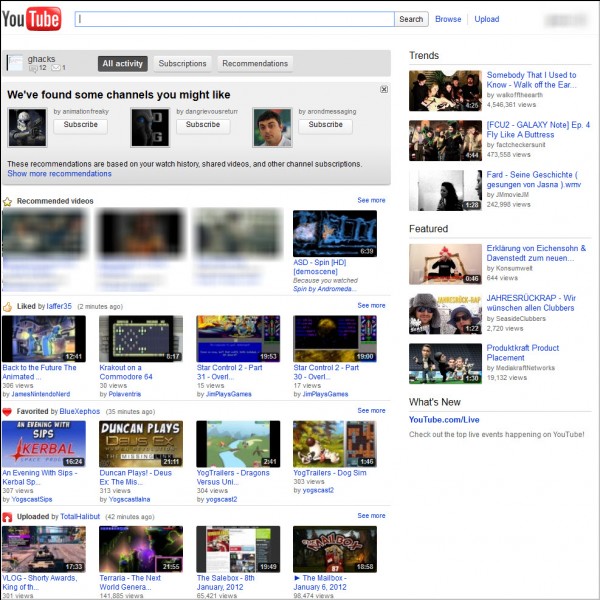The width and height of the screenshot is (600, 600).
Task: Play Duncan Plays Deus Ex thumbnail
Action: [x=141, y=444]
